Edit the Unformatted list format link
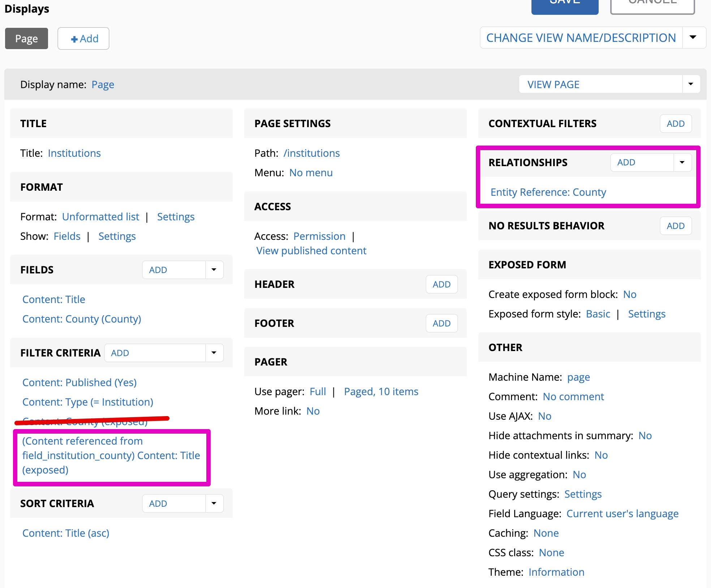Screen dimensions: 711x588 coord(100,217)
